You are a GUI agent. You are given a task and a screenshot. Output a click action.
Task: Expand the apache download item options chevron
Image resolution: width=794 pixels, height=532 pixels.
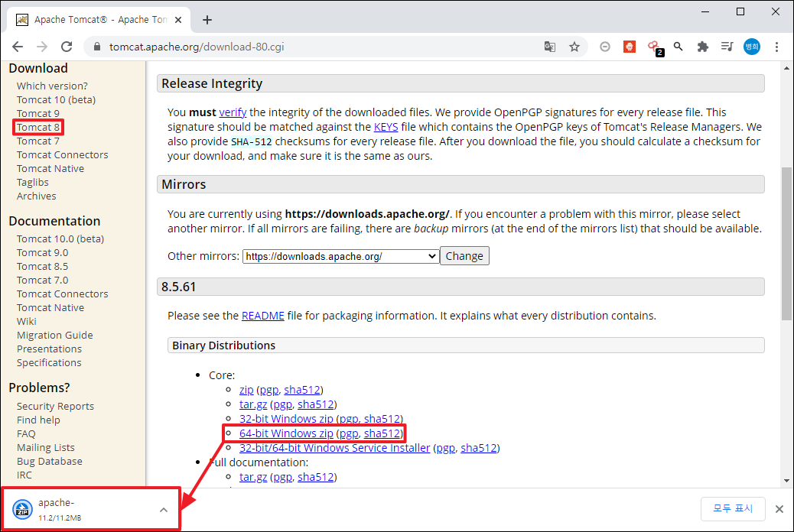tap(163, 510)
